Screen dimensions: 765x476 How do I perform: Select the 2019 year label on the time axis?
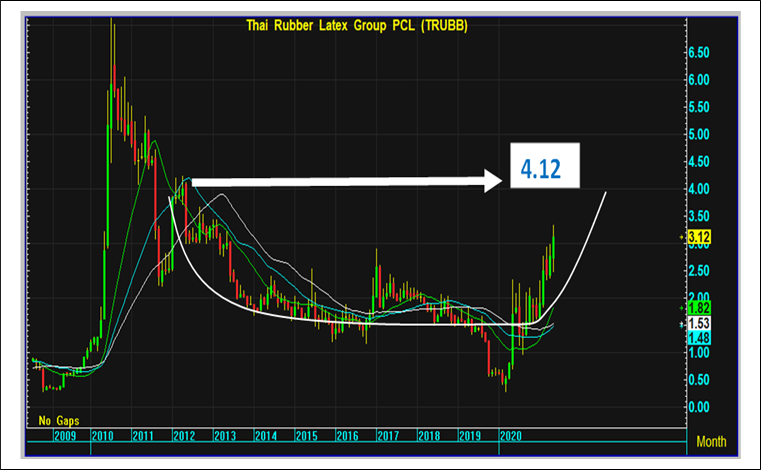pos(470,436)
